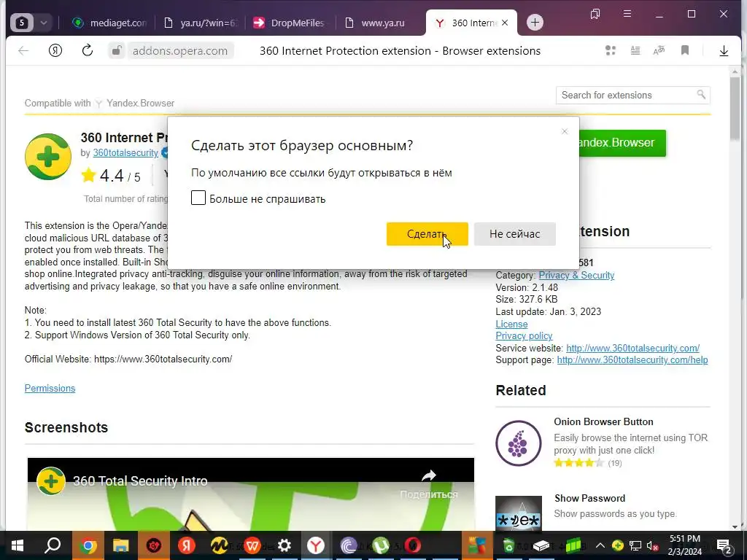Open the 360totalsecurity author link

[x=125, y=153]
